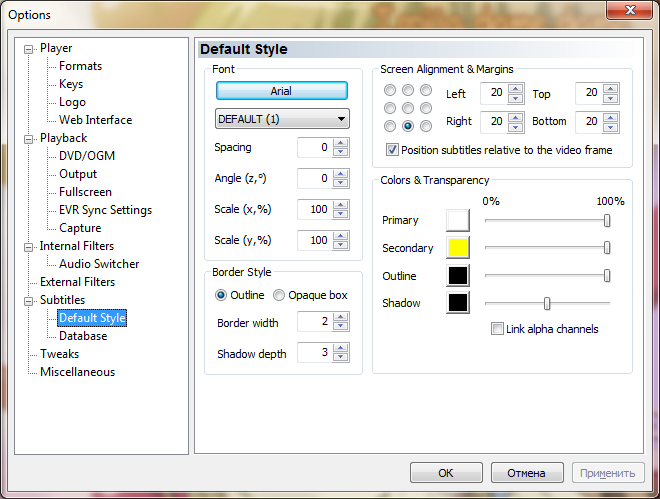This screenshot has width=660, height=499.
Task: Collapse the Subtitles tree section
Action: tap(29, 300)
